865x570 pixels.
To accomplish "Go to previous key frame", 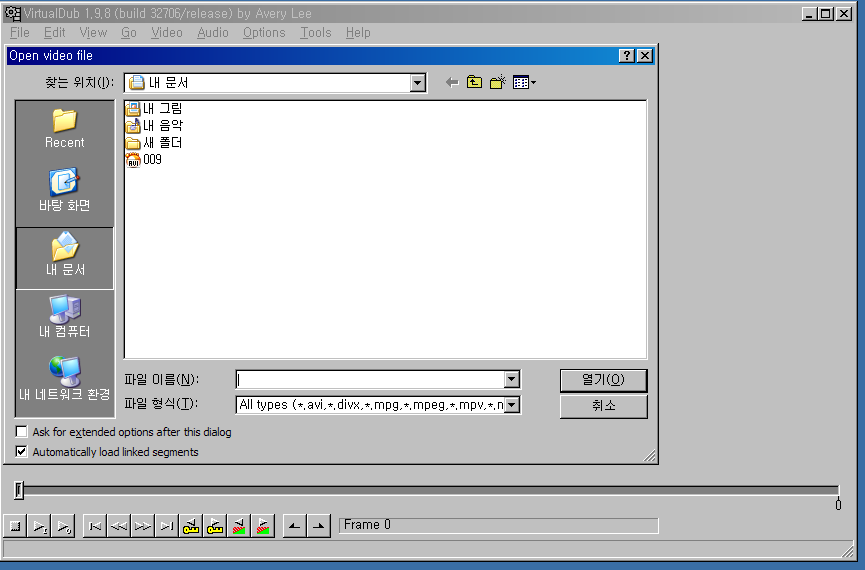I will [191, 526].
